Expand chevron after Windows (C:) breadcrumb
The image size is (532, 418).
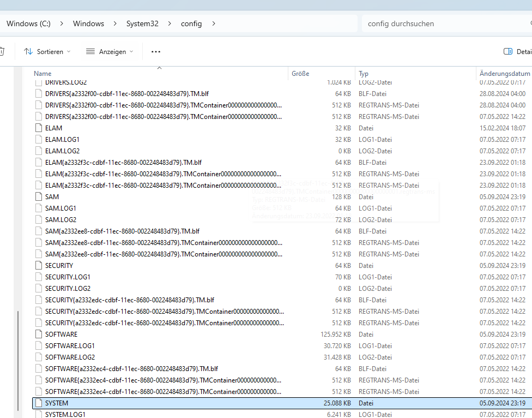click(x=62, y=23)
